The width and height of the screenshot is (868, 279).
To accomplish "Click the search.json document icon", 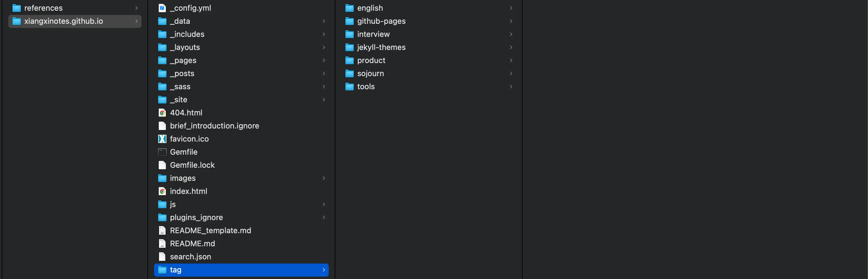I will [x=162, y=257].
